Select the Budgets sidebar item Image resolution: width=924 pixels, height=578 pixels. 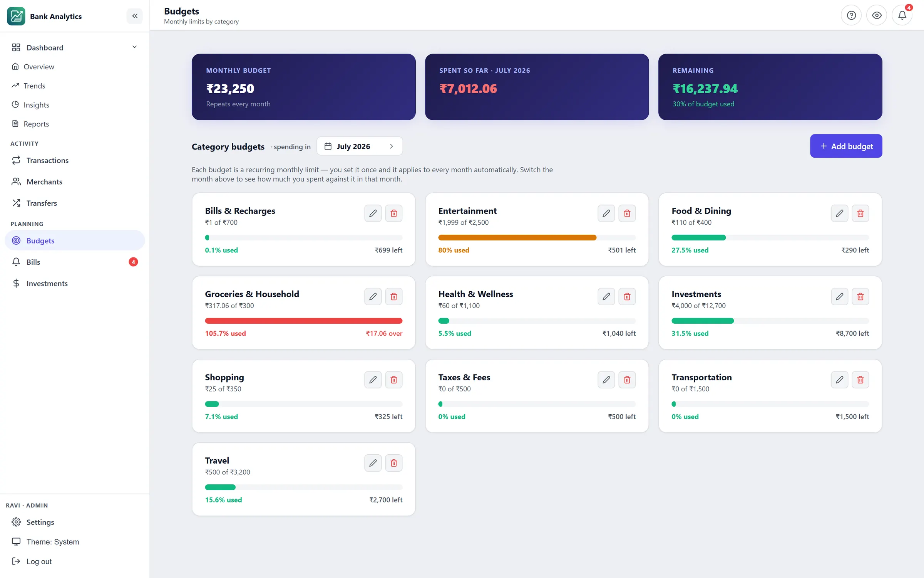coord(74,240)
